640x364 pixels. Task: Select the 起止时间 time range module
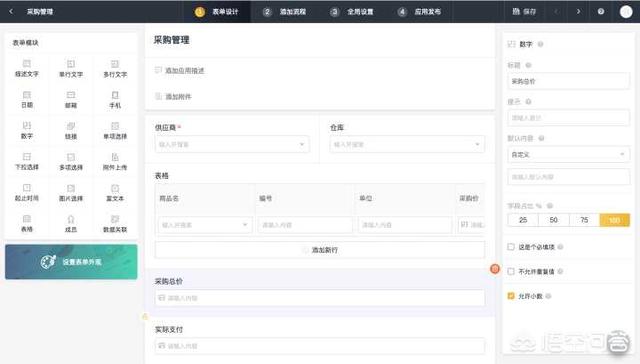coord(27,193)
